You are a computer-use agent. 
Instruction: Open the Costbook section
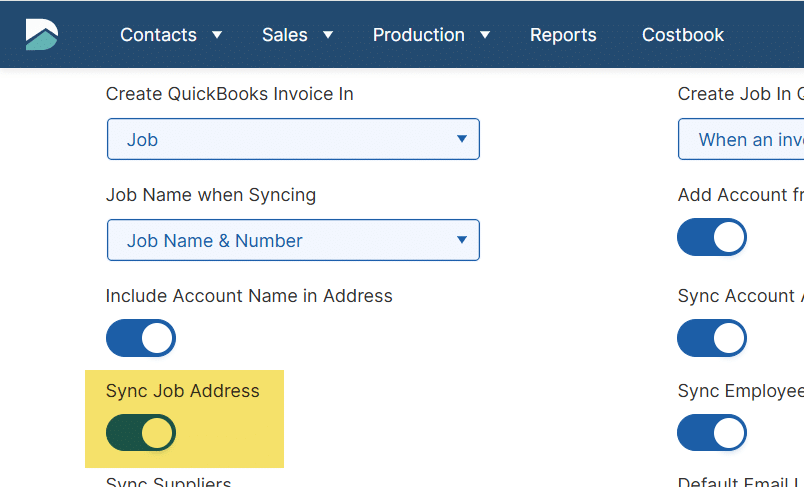point(683,35)
